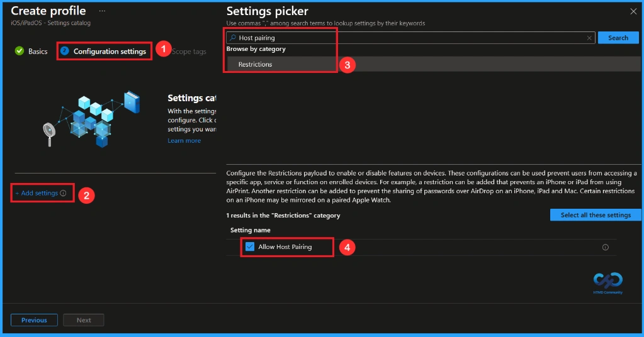Screen dimensions: 644x337
Task: Click the iOS/iPadOS - Settings catalog subtitle
Action: point(50,23)
